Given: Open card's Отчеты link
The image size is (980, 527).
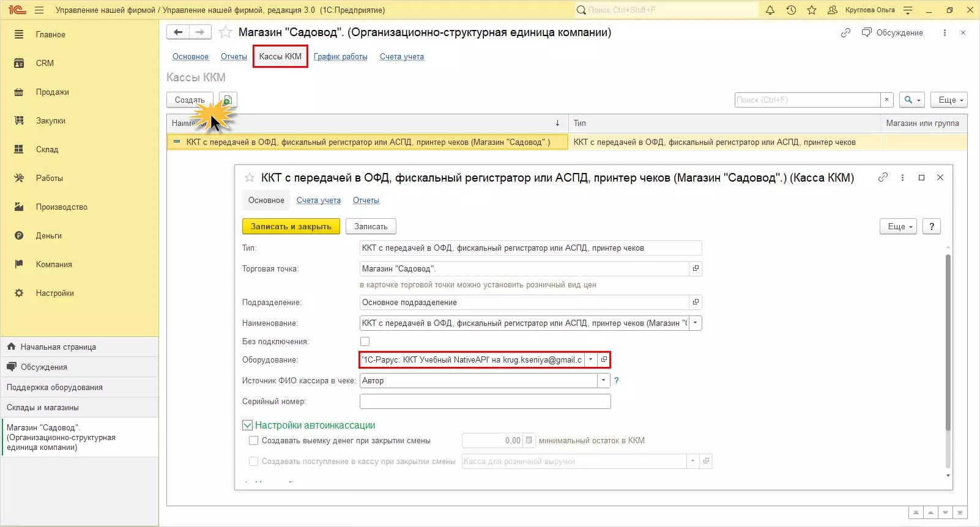Looking at the screenshot, I should [x=366, y=201].
